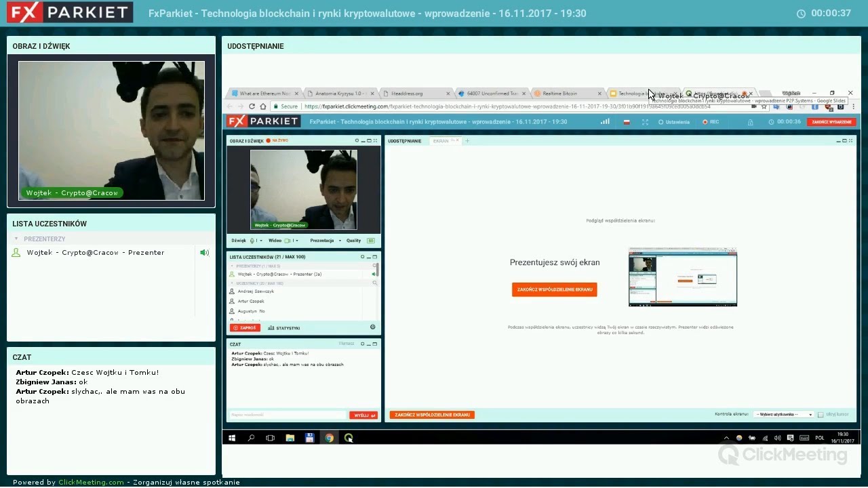
Task: Open the Wybierz użytkownika dropdown
Action: coord(783,414)
